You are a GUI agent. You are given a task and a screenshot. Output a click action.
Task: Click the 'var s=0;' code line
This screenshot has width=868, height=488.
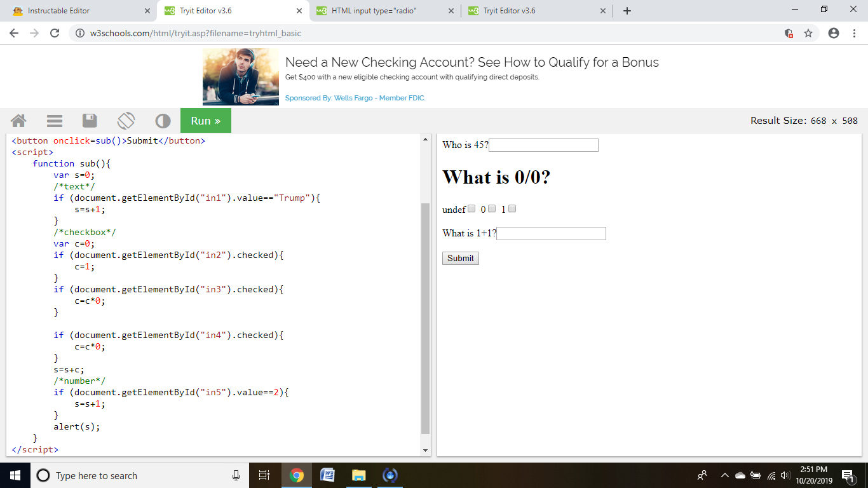click(x=74, y=175)
